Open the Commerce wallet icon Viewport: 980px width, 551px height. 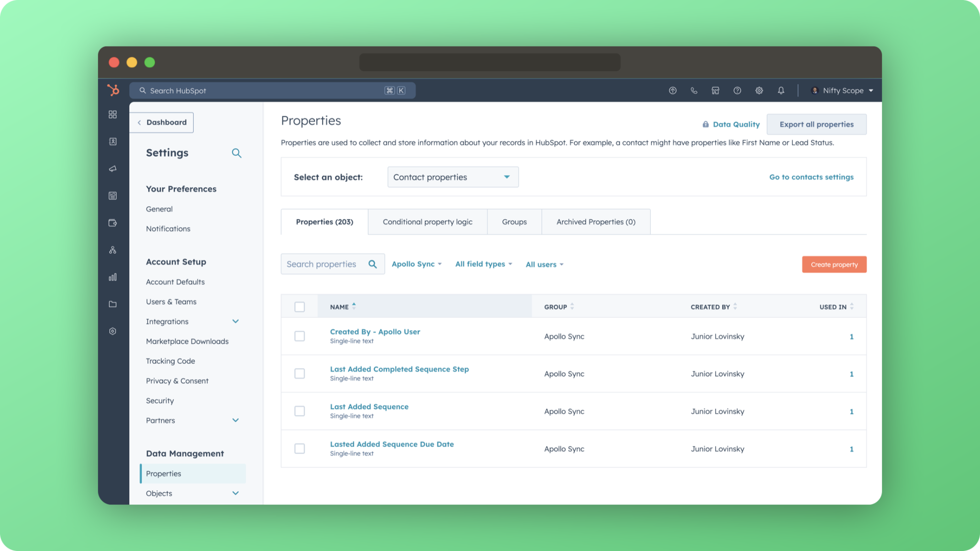pyautogui.click(x=113, y=223)
